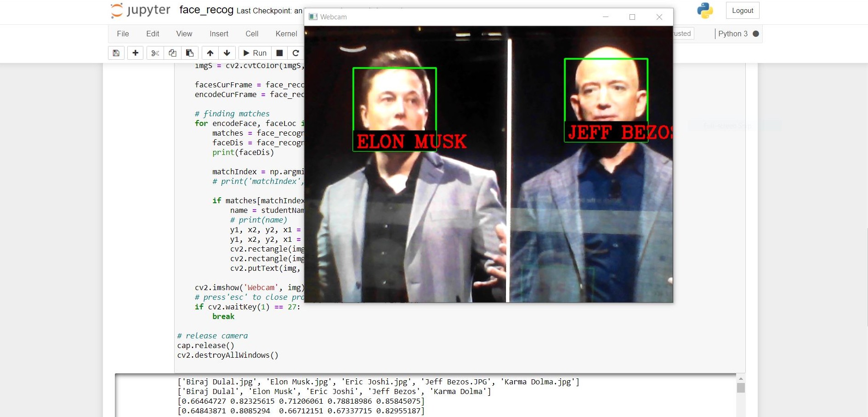
Task: Open the Cell menu
Action: pos(252,34)
